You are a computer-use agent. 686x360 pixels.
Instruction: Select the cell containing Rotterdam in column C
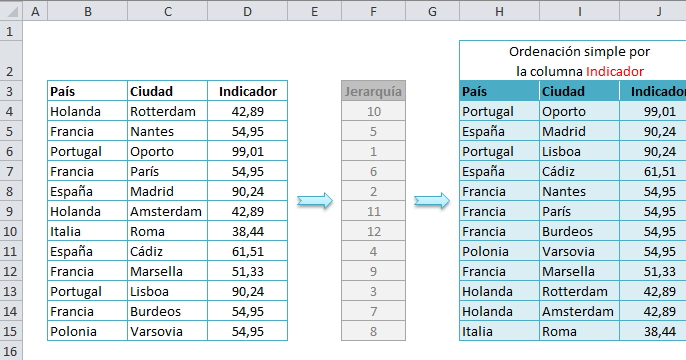(x=168, y=112)
